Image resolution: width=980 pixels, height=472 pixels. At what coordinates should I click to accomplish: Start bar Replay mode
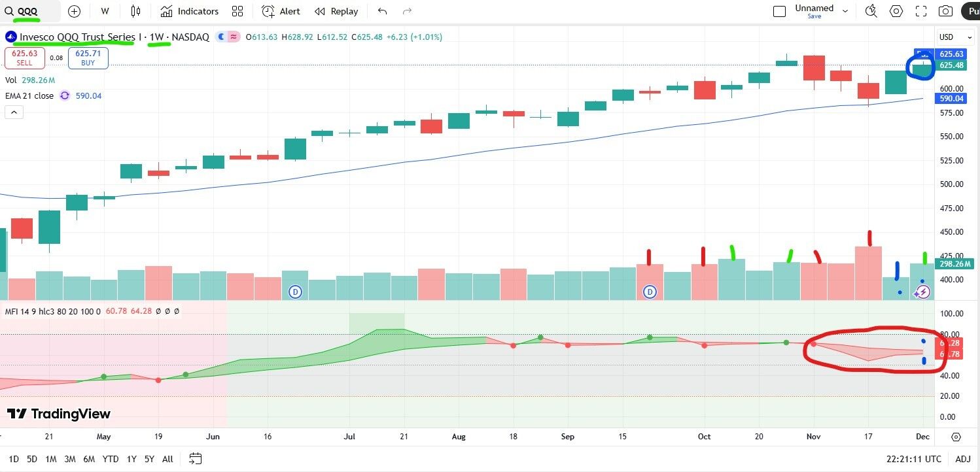click(x=336, y=11)
